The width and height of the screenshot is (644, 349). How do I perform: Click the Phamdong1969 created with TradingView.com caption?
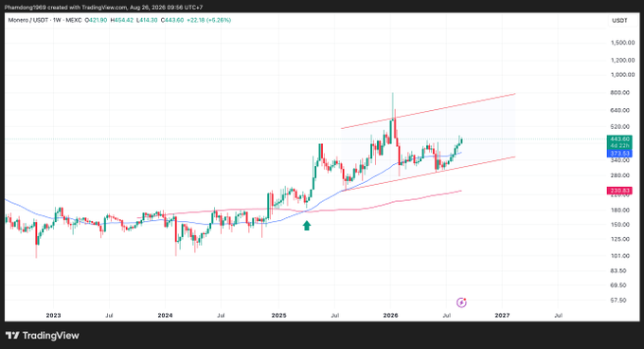coord(103,7)
